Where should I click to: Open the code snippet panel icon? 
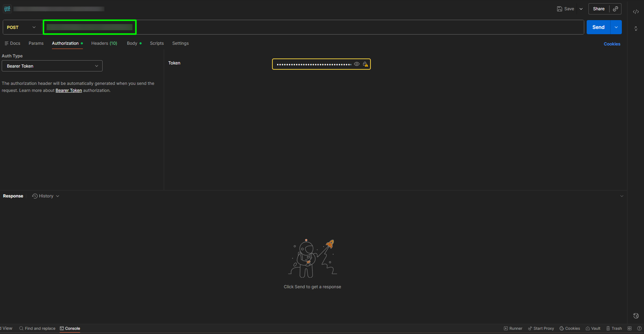pyautogui.click(x=636, y=12)
